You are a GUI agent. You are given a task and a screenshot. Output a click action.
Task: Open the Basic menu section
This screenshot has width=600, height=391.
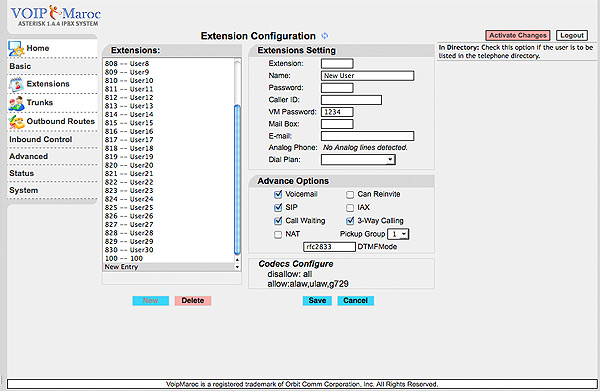coord(20,66)
